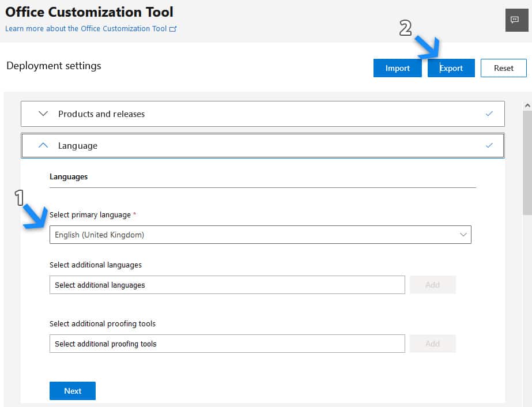532x407 pixels.
Task: Click the chevron icon on Products and releases
Action: coord(42,114)
